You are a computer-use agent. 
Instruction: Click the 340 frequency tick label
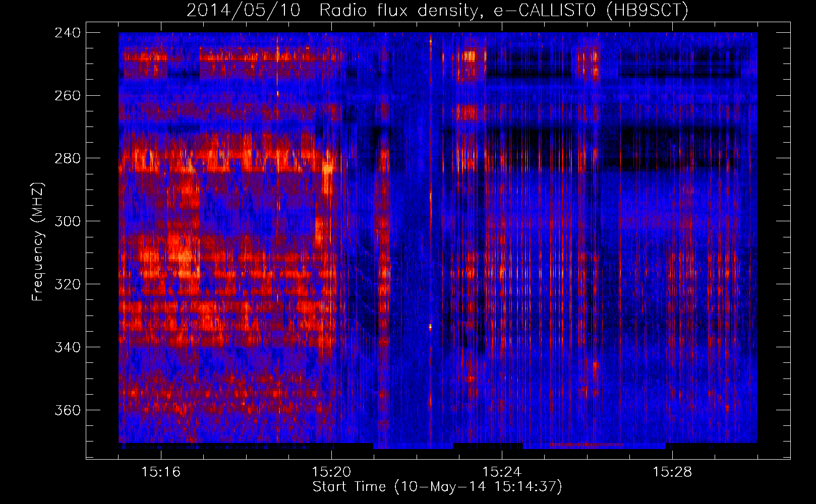tap(68, 347)
